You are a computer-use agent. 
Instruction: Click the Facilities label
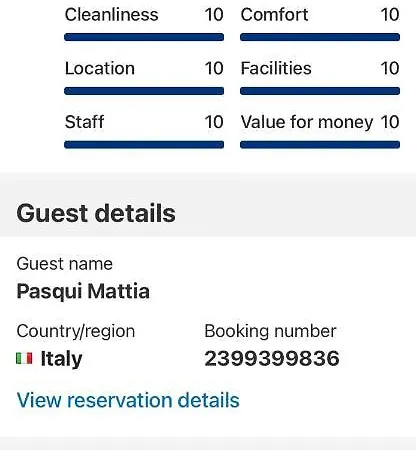(x=276, y=68)
